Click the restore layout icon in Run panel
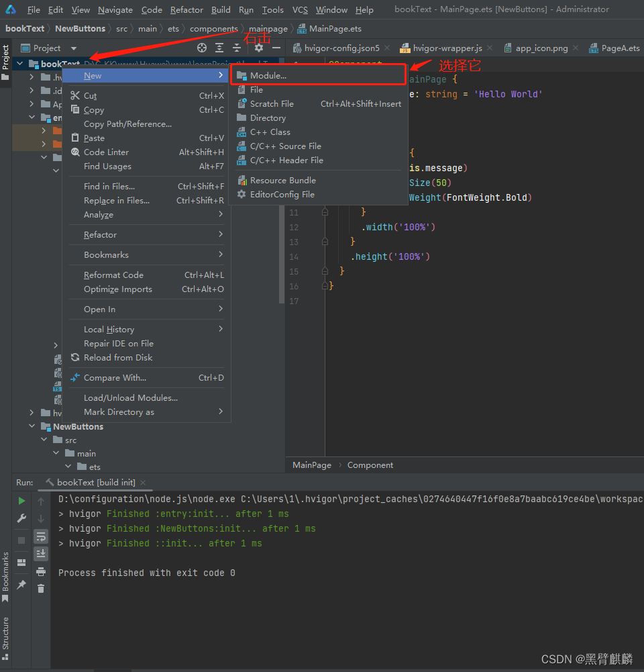 (21, 563)
